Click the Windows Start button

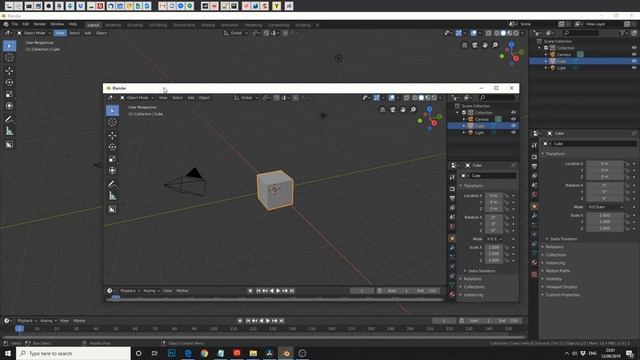tap(8, 353)
